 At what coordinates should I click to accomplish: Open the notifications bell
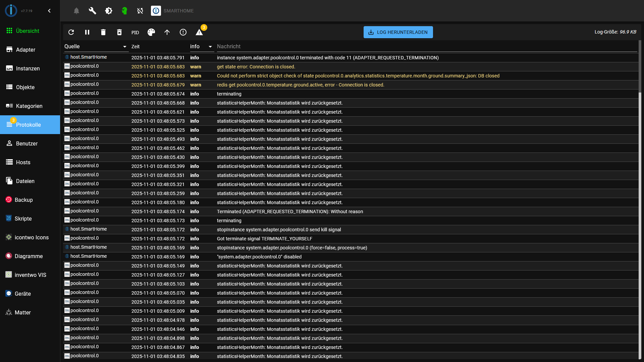point(76,11)
